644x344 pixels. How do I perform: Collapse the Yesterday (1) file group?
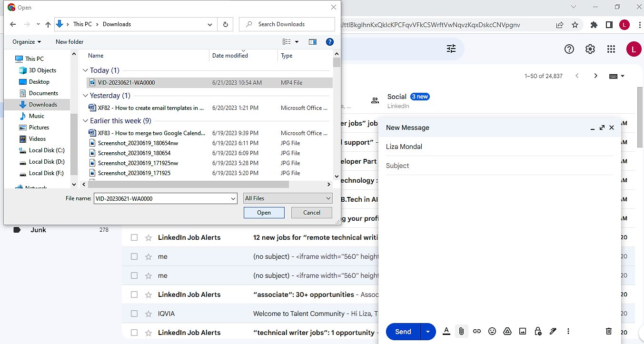pyautogui.click(x=86, y=96)
